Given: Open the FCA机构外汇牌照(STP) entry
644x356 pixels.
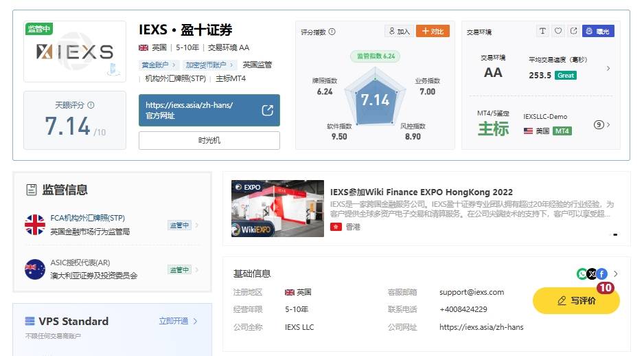Looking at the screenshot, I should (x=87, y=218).
